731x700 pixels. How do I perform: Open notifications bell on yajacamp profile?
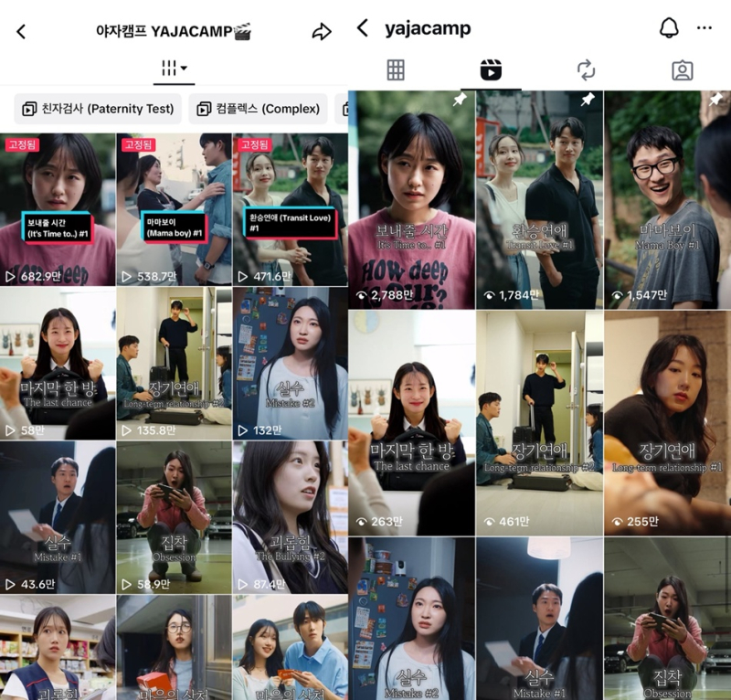(669, 27)
